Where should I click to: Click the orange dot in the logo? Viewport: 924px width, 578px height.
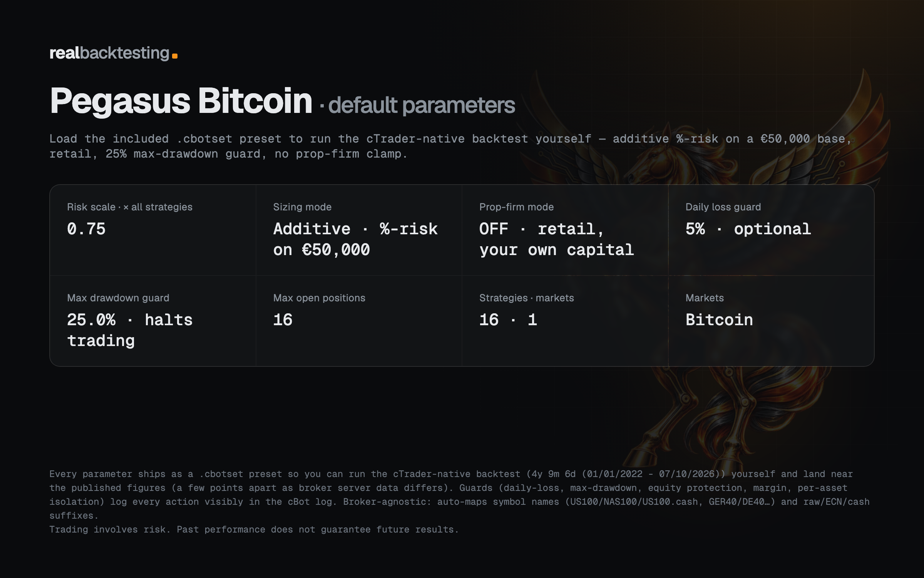(175, 56)
